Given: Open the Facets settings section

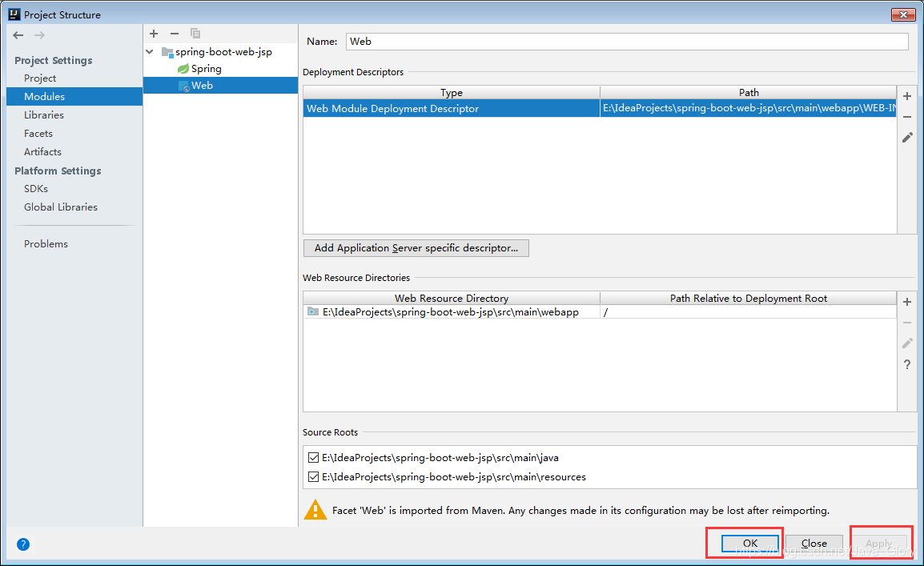Looking at the screenshot, I should point(38,133).
